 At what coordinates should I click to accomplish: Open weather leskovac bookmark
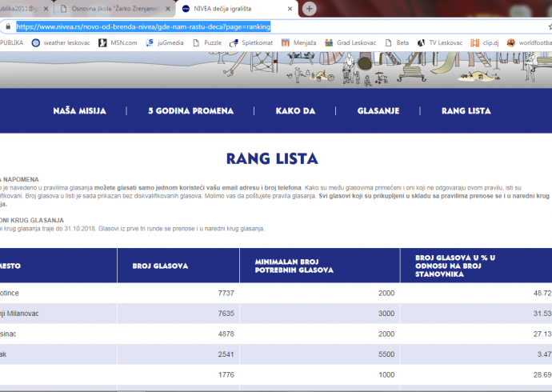click(61, 43)
